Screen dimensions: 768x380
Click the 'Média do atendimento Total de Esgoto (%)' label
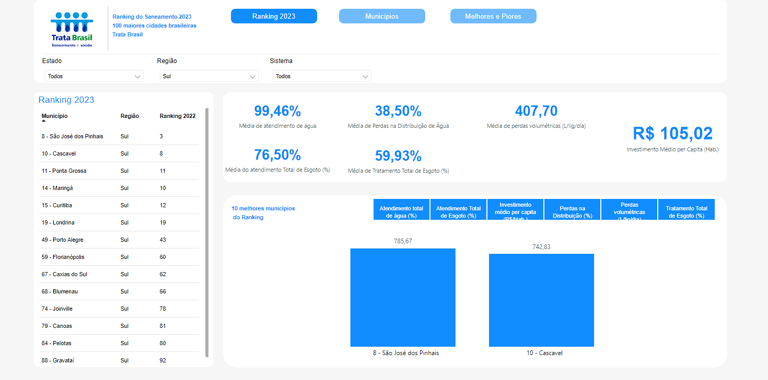point(277,170)
